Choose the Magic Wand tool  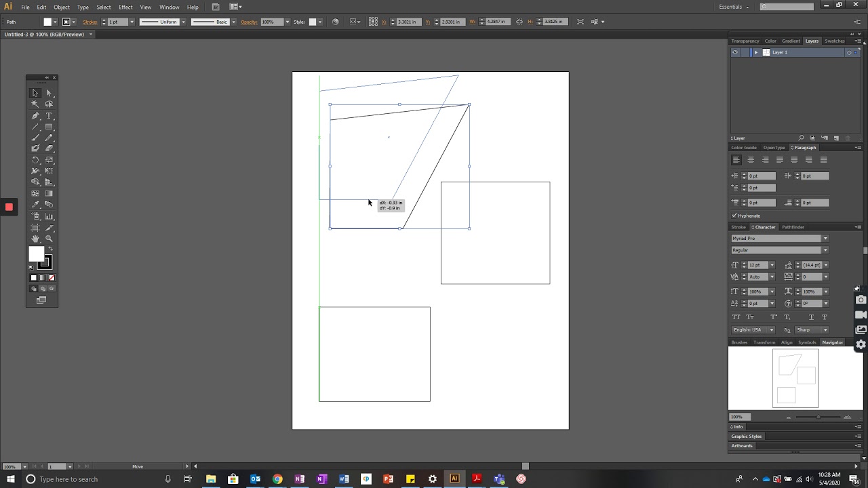point(35,104)
